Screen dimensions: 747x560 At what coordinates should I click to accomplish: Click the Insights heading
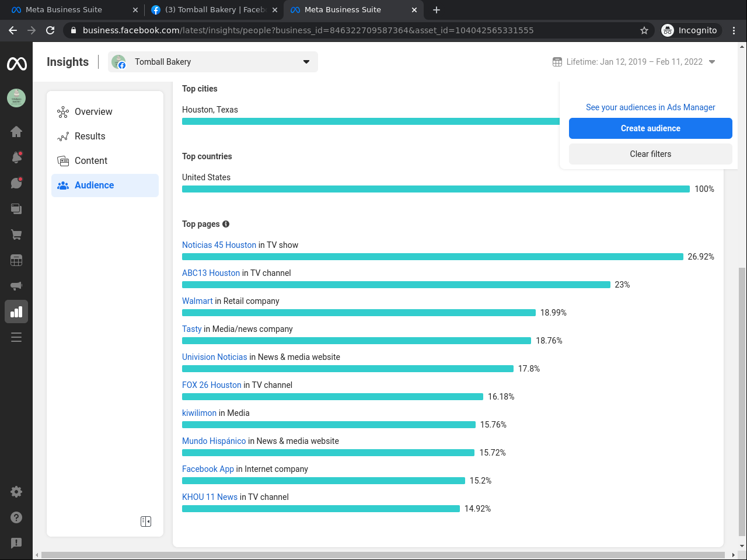click(x=68, y=62)
